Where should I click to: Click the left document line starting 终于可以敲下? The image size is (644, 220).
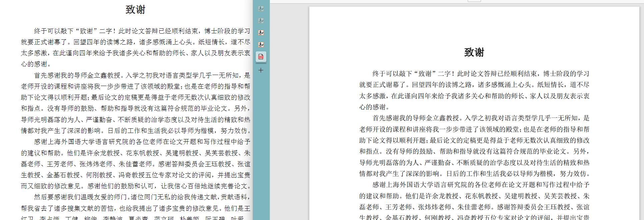point(142,31)
